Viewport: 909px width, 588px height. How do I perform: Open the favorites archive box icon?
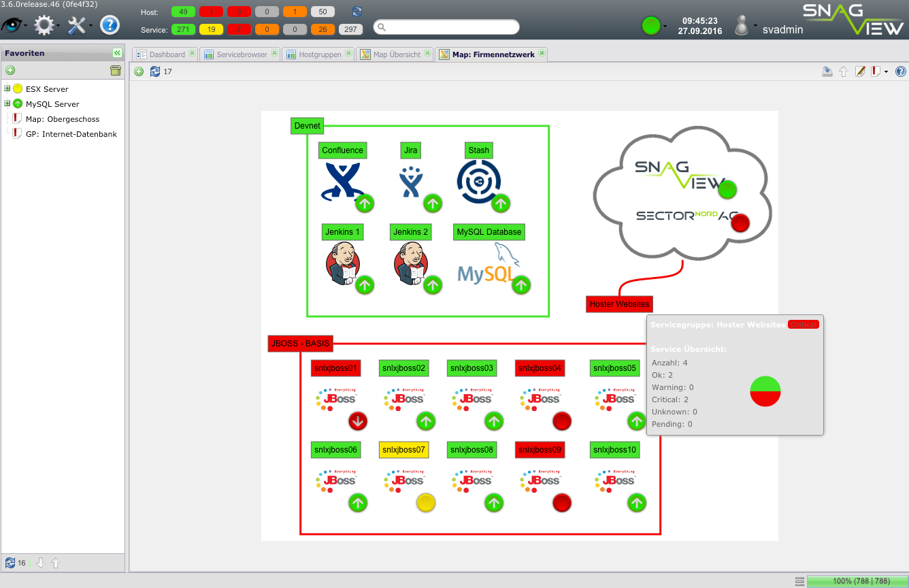116,70
